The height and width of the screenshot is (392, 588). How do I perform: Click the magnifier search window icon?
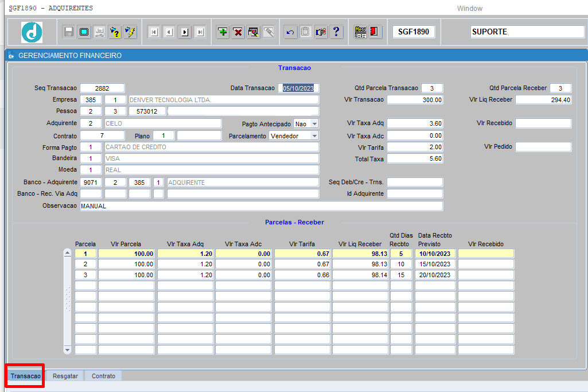(x=254, y=32)
